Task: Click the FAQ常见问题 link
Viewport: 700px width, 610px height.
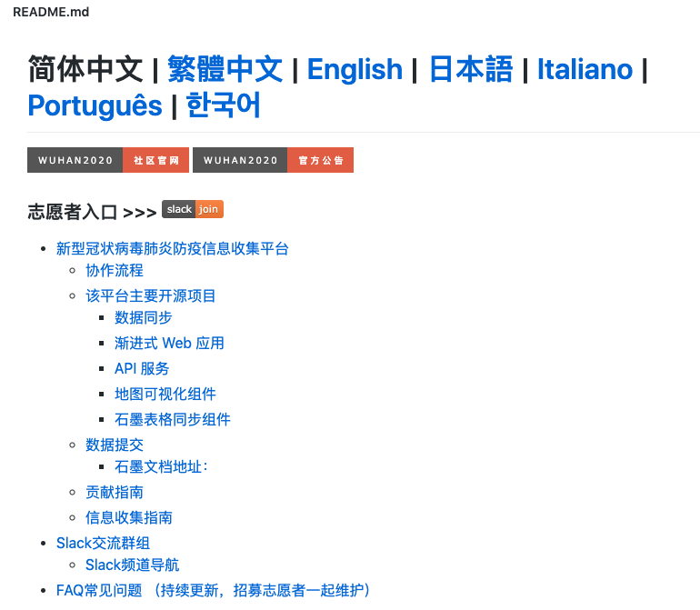Action: pos(99,590)
